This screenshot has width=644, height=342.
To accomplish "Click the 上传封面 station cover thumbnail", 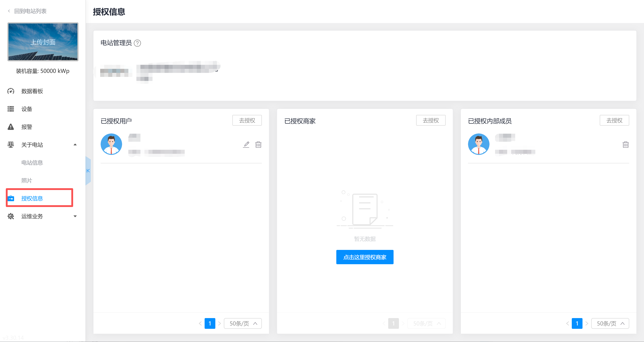I will (x=43, y=42).
